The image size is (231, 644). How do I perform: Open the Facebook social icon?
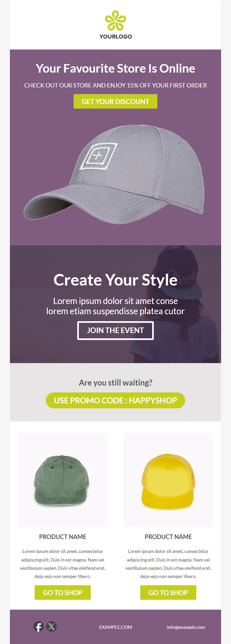(39, 627)
